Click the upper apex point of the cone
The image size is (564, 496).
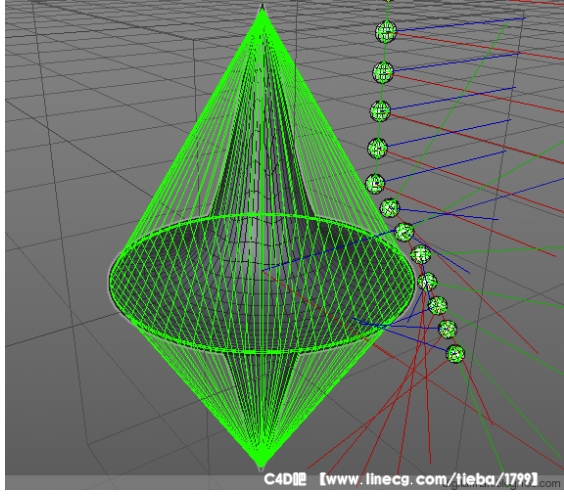[x=262, y=7]
